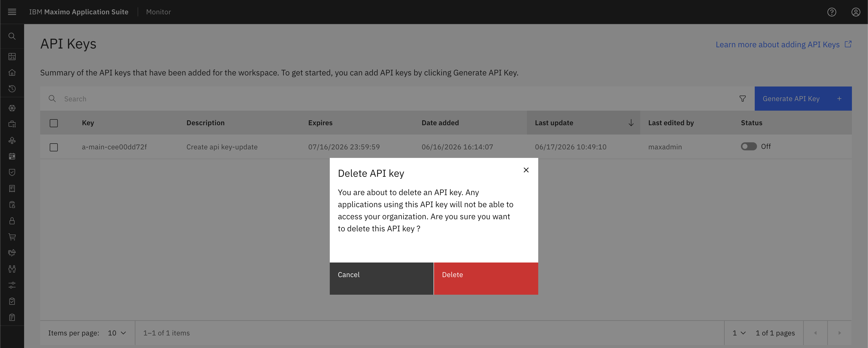
Task: Sort by the Key column header
Action: coord(88,123)
